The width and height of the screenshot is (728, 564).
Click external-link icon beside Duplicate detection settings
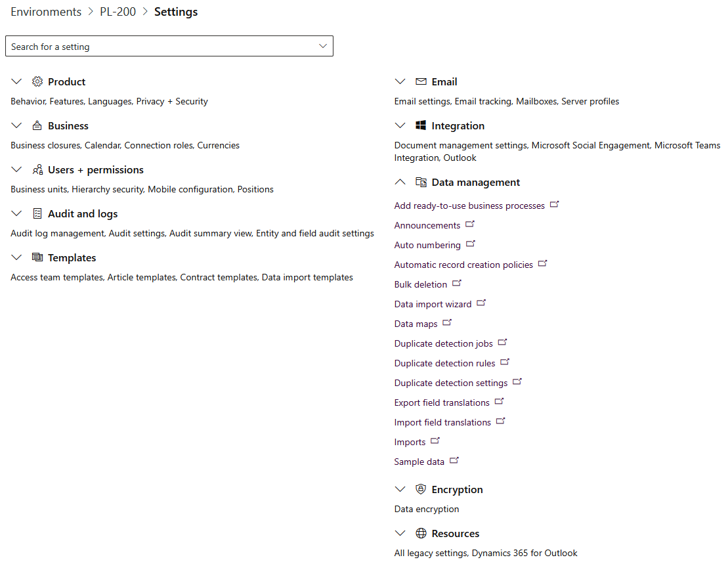(x=517, y=381)
